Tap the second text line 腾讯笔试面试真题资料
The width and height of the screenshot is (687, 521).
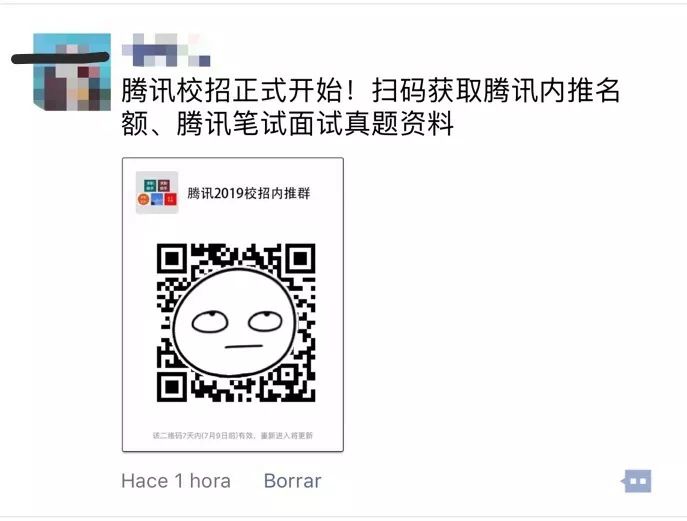click(x=315, y=124)
